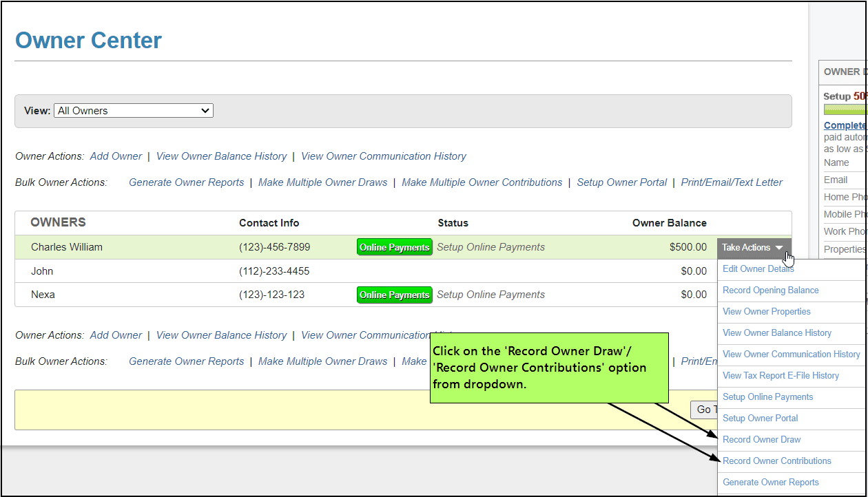
Task: Open View Tax Report E-File History
Action: pyautogui.click(x=780, y=376)
